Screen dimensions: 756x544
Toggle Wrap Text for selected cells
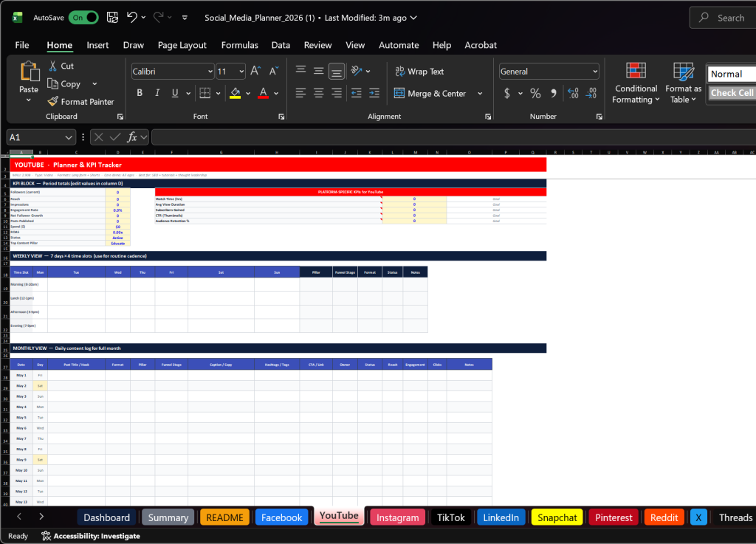click(419, 72)
